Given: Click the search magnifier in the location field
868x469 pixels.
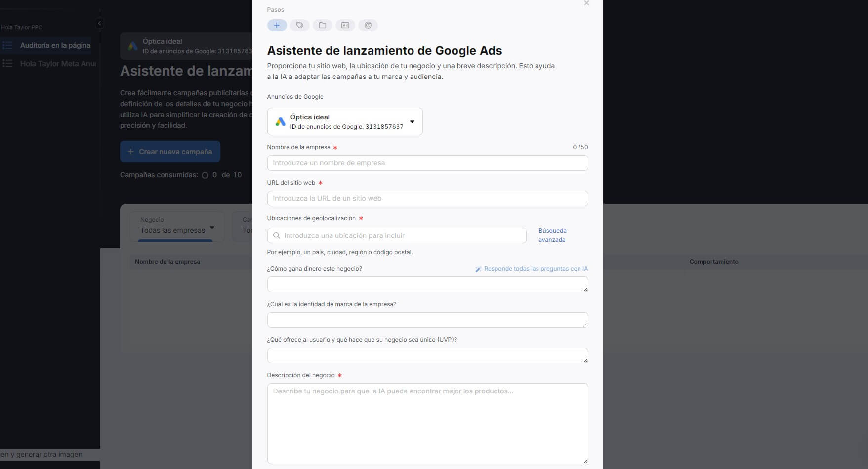Looking at the screenshot, I should coord(277,235).
